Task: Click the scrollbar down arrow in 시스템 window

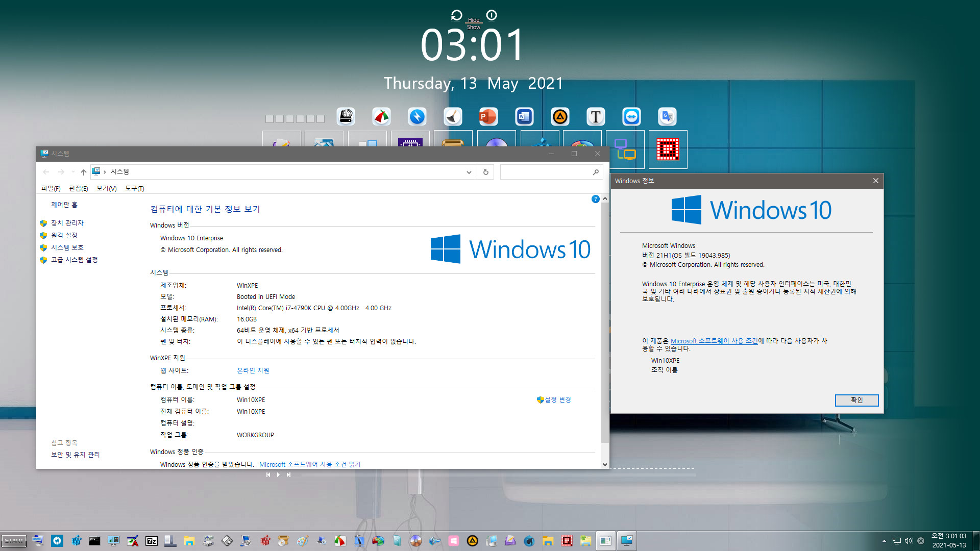Action: pyautogui.click(x=605, y=464)
